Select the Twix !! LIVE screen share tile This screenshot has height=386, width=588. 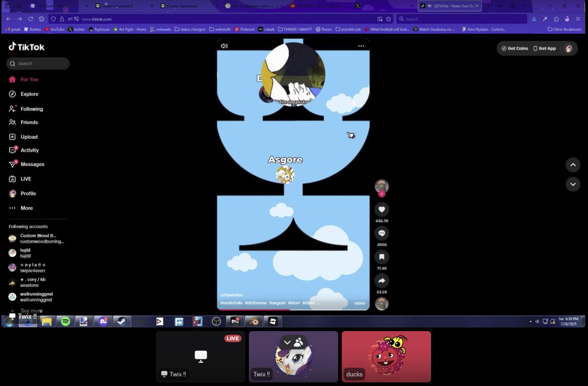(200, 357)
